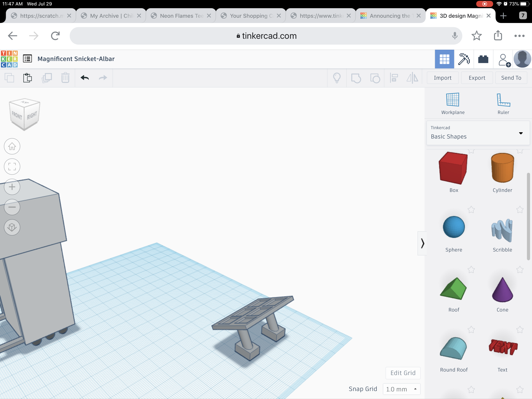Click the Send To button
This screenshot has height=399, width=532.
pyautogui.click(x=511, y=78)
